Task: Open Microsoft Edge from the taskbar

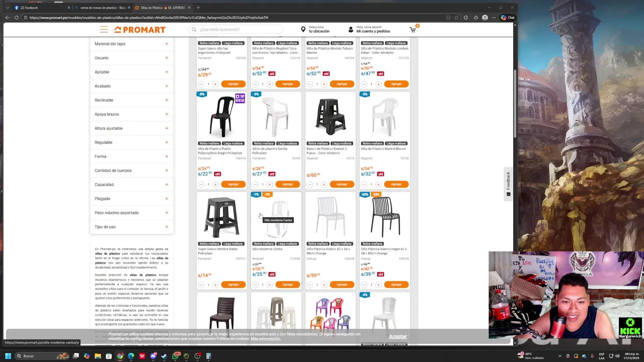Action: [x=131, y=356]
